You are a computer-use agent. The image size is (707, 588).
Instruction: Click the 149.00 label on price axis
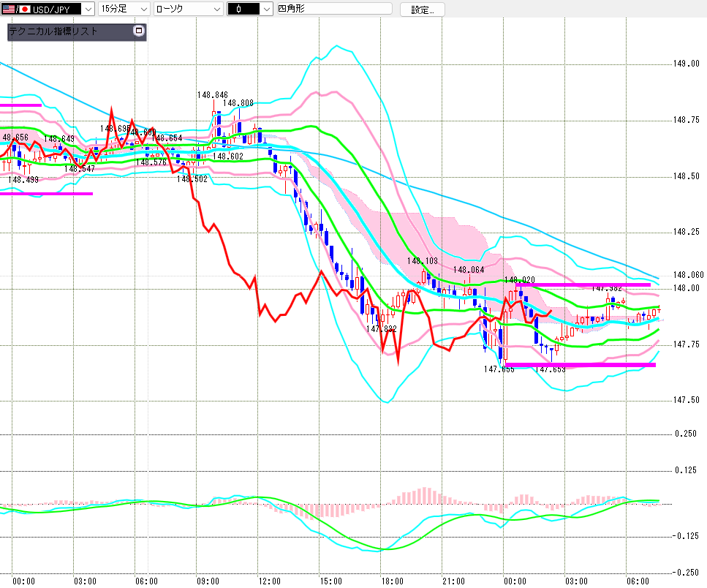click(684, 64)
